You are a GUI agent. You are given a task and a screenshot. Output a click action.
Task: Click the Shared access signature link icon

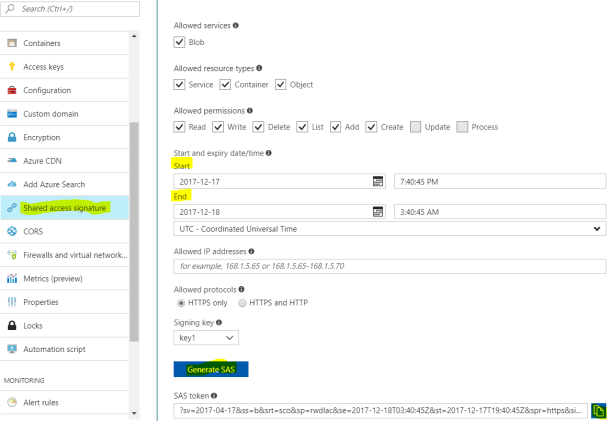tap(12, 208)
